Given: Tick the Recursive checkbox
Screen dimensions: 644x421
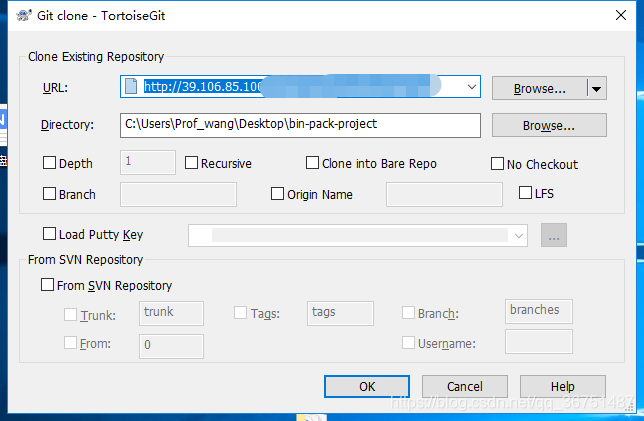Looking at the screenshot, I should 191,163.
